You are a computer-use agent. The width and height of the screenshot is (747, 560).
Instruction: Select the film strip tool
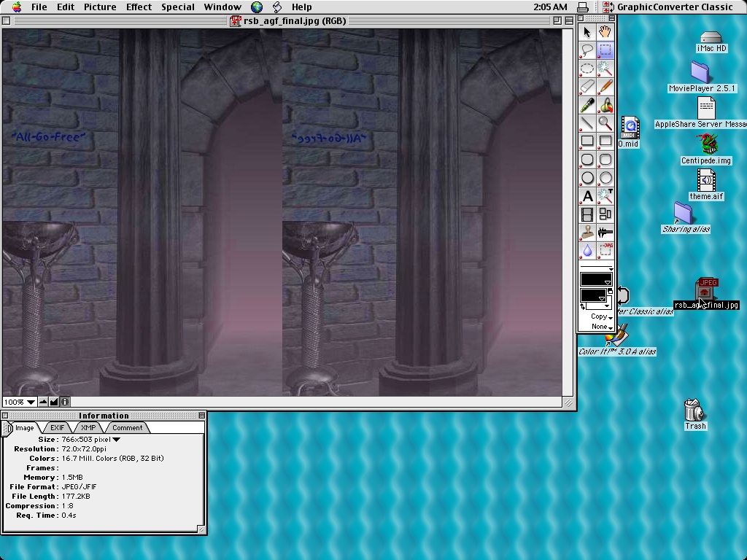pos(587,214)
